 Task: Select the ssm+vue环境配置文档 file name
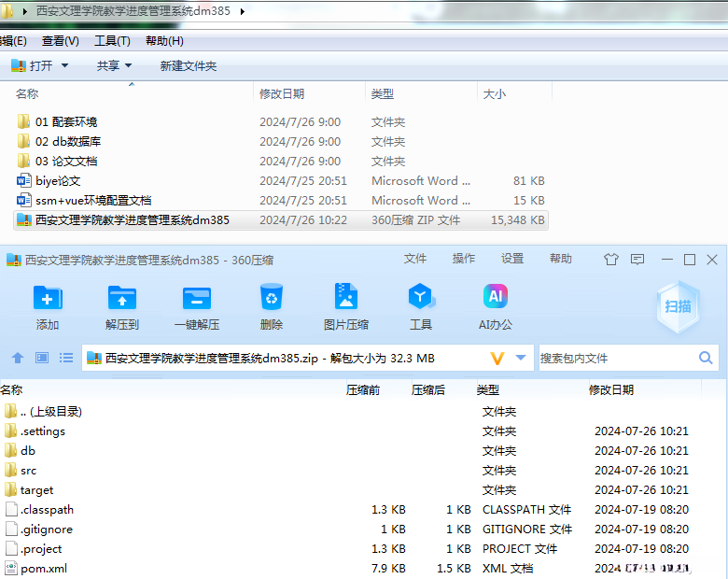pyautogui.click(x=93, y=200)
